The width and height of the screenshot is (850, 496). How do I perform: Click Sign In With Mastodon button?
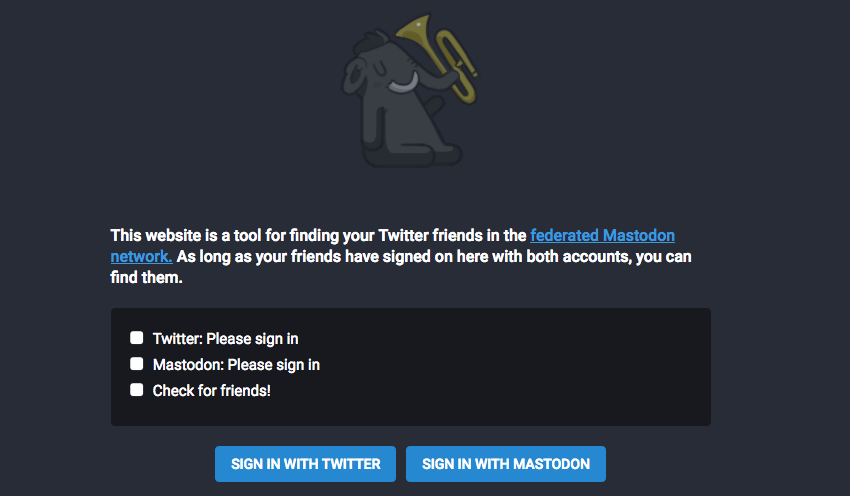point(506,464)
